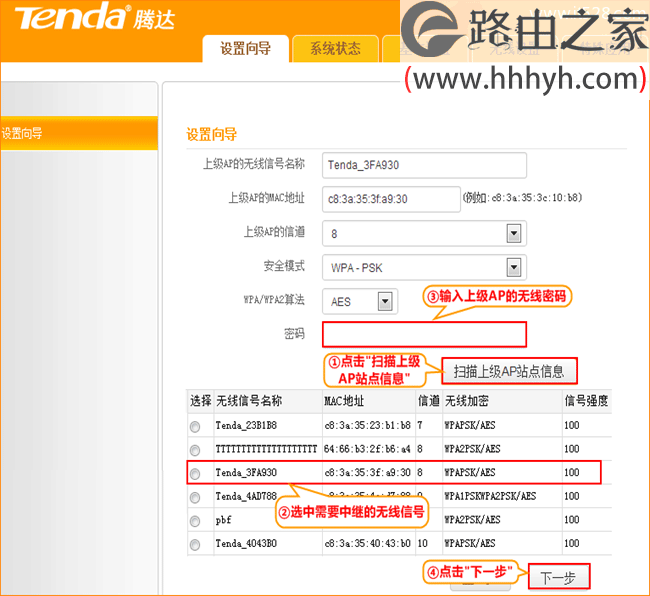The width and height of the screenshot is (650, 596).
Task: Click the Tenda logo in header
Action: click(95, 17)
